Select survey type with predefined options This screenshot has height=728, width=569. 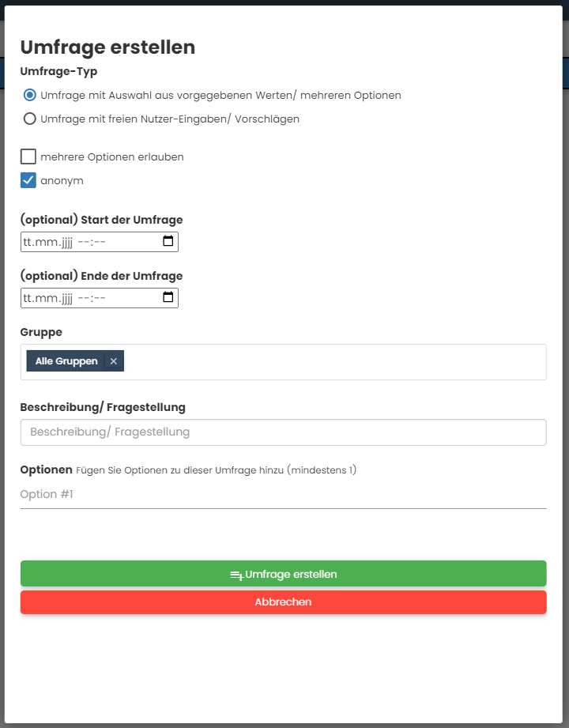(30, 95)
